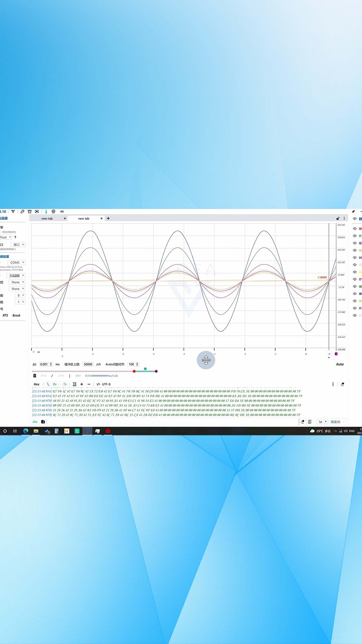The width and height of the screenshot is (362, 644).
Task: Toggle the Hex display mode
Action: (x=37, y=384)
